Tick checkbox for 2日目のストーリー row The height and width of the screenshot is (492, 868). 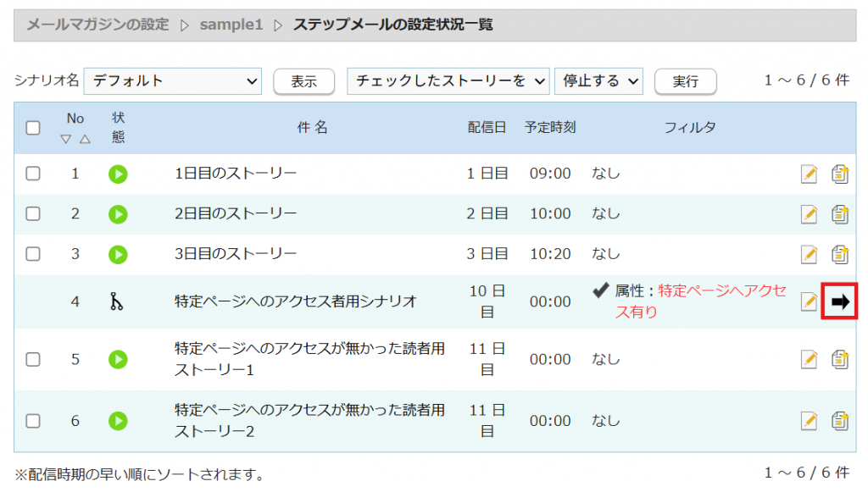click(33, 214)
